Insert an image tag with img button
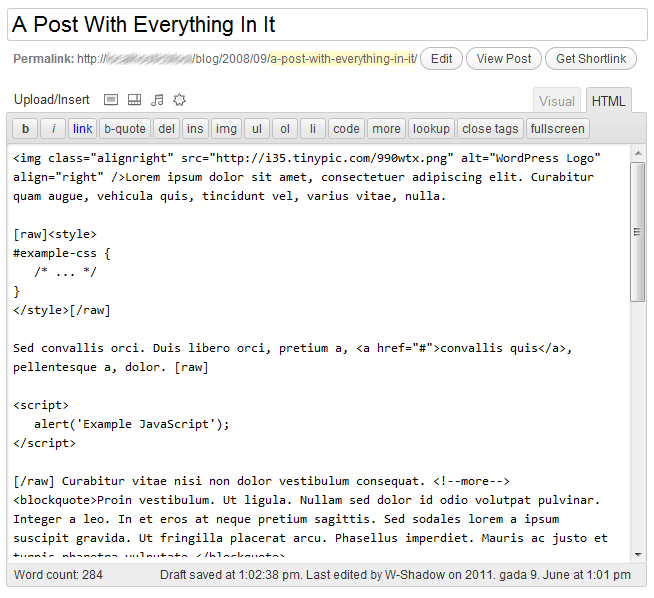 point(226,128)
